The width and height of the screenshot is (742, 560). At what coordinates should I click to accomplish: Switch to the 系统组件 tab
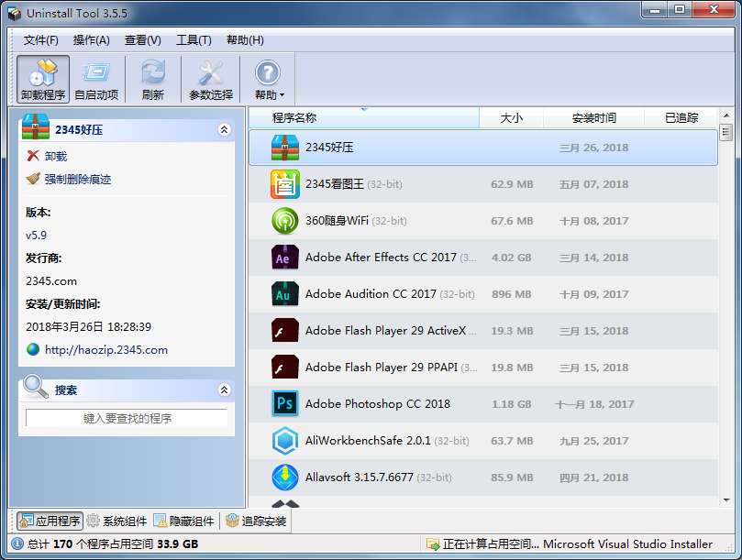[x=116, y=521]
